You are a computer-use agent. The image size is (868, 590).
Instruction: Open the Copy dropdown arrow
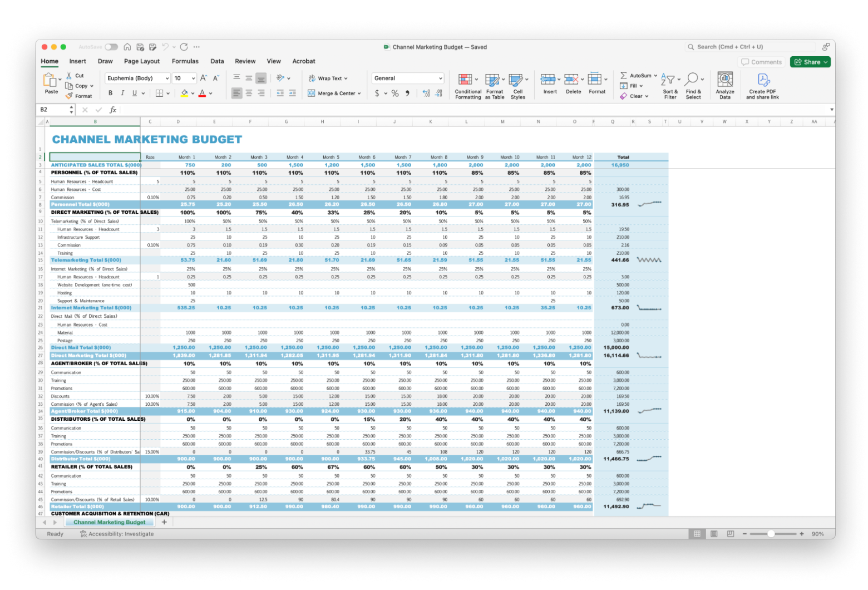[92, 86]
